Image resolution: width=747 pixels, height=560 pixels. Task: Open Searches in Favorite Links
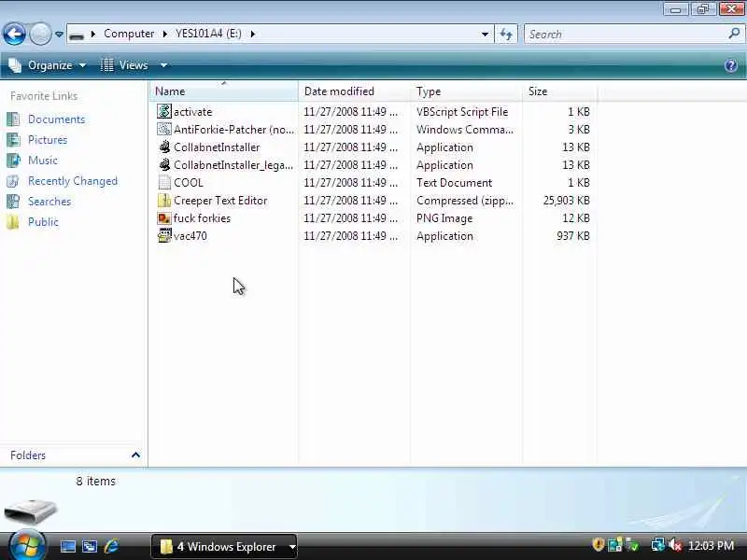49,202
